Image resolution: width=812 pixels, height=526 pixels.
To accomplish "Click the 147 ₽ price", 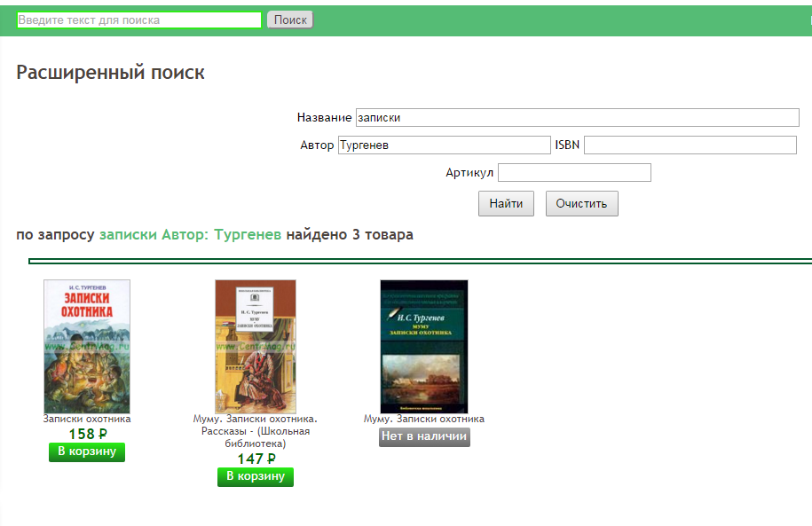I will [256, 459].
